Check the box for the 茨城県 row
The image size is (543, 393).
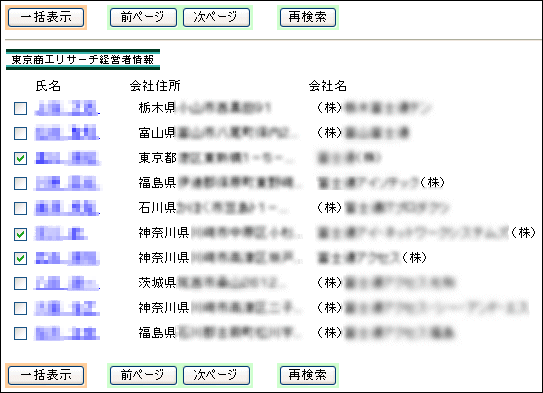(x=20, y=283)
